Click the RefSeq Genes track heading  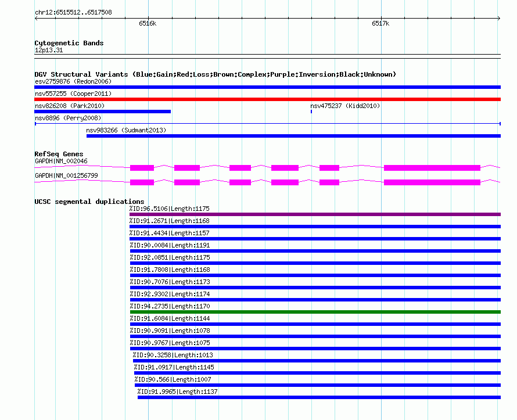[59, 154]
